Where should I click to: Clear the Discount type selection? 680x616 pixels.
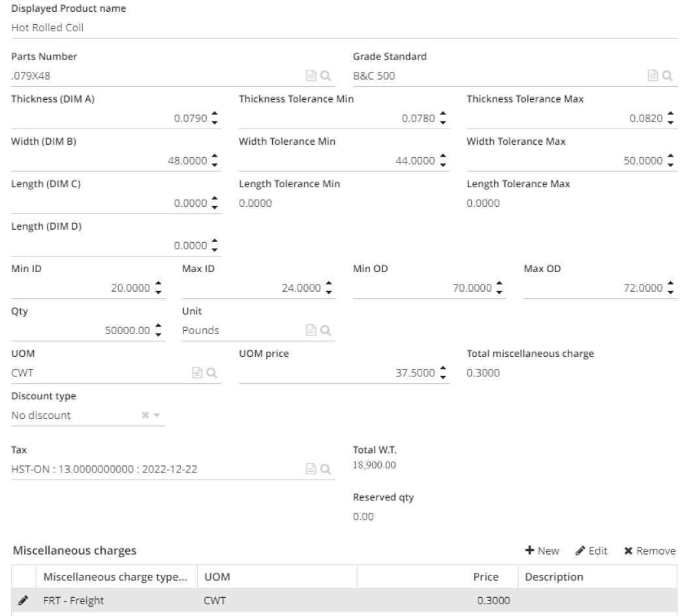[145, 415]
